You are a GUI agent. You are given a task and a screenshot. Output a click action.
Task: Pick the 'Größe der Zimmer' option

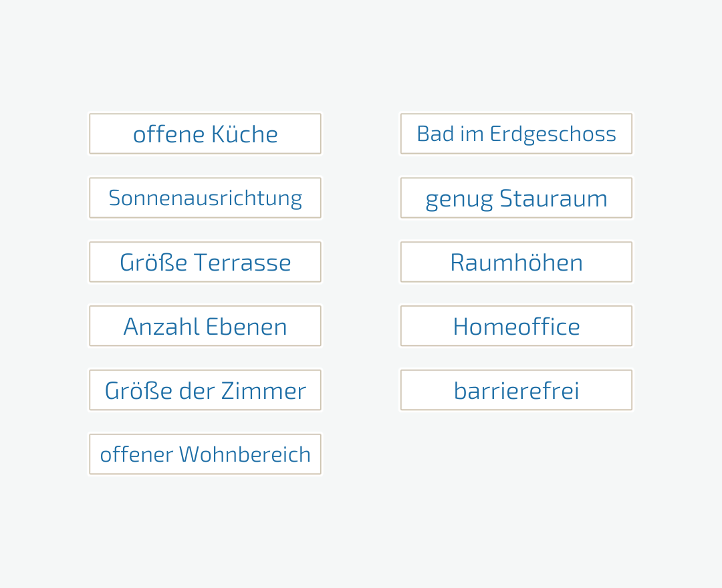pyautogui.click(x=205, y=390)
